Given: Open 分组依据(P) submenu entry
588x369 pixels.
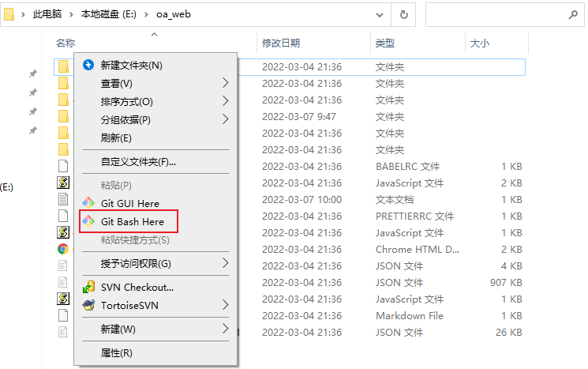Looking at the screenshot, I should pos(125,120).
